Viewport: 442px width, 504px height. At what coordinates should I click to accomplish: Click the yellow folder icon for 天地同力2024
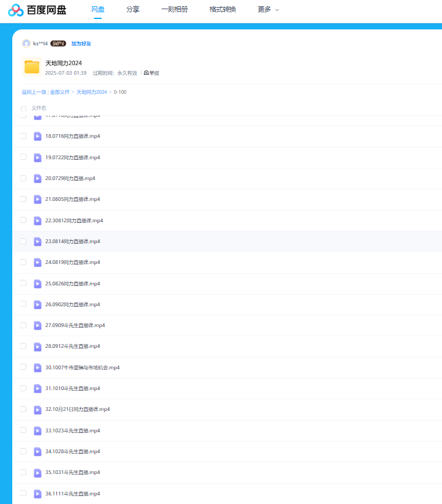pos(32,67)
